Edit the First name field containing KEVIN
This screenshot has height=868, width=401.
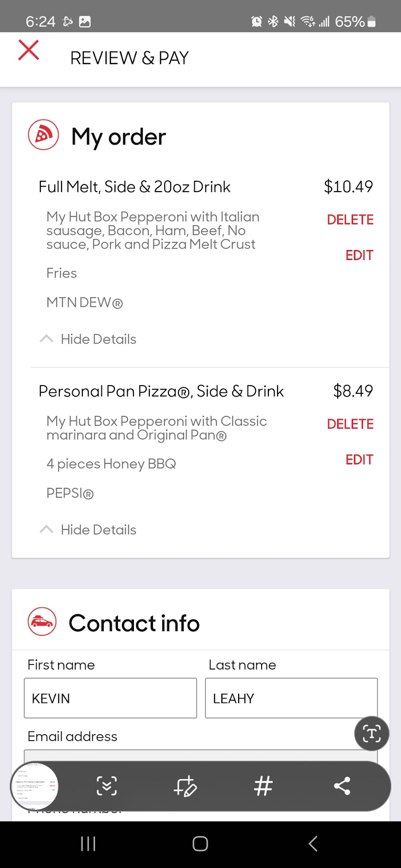point(110,698)
